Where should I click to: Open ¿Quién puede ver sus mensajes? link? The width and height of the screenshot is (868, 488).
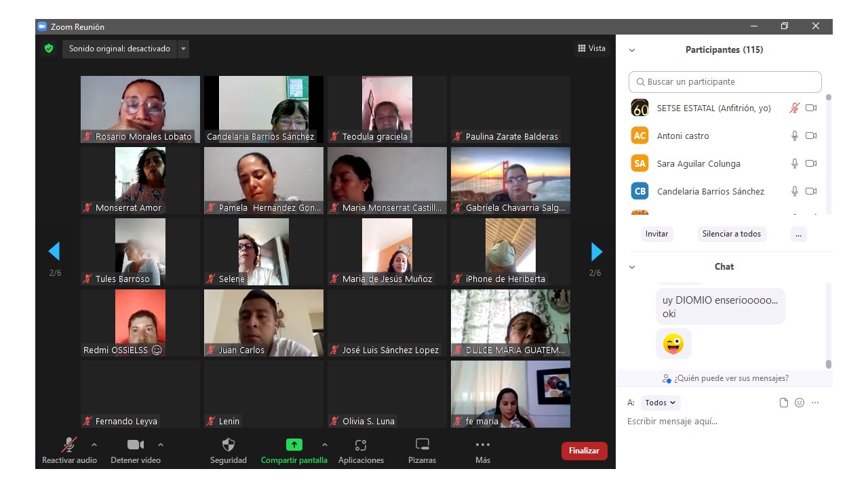731,378
